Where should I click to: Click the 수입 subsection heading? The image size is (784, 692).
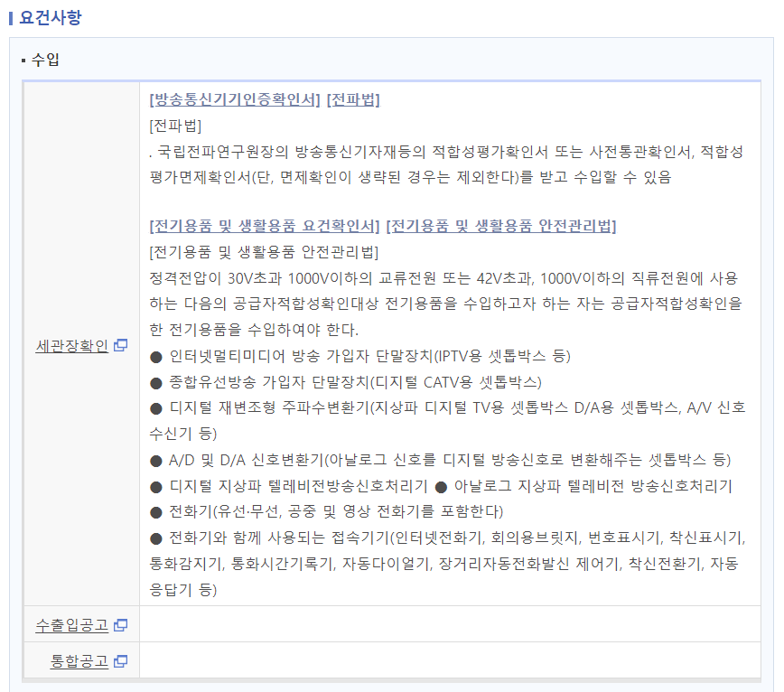click(44, 61)
